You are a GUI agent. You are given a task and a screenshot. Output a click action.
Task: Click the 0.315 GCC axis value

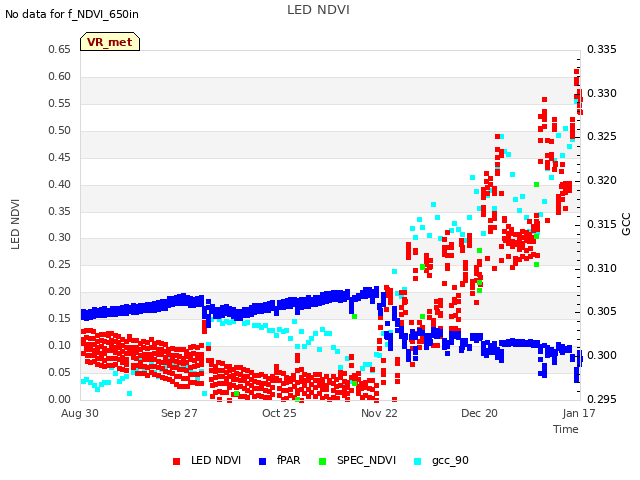[602, 224]
